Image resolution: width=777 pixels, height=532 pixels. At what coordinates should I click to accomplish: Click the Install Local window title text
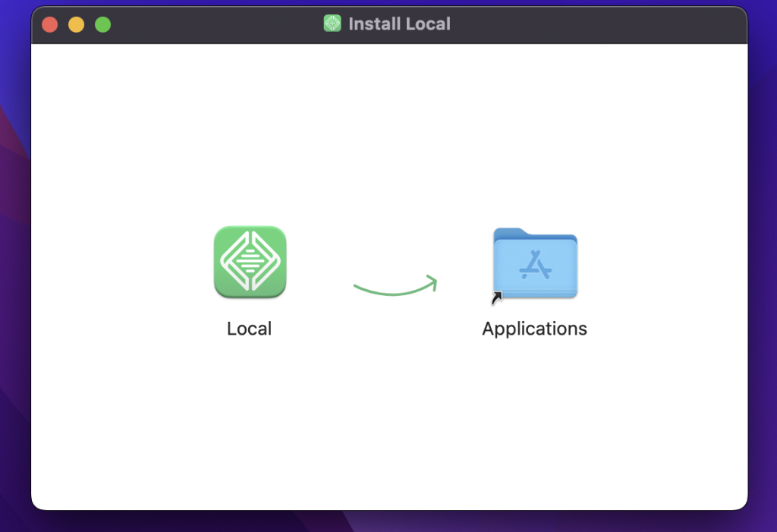tap(399, 24)
